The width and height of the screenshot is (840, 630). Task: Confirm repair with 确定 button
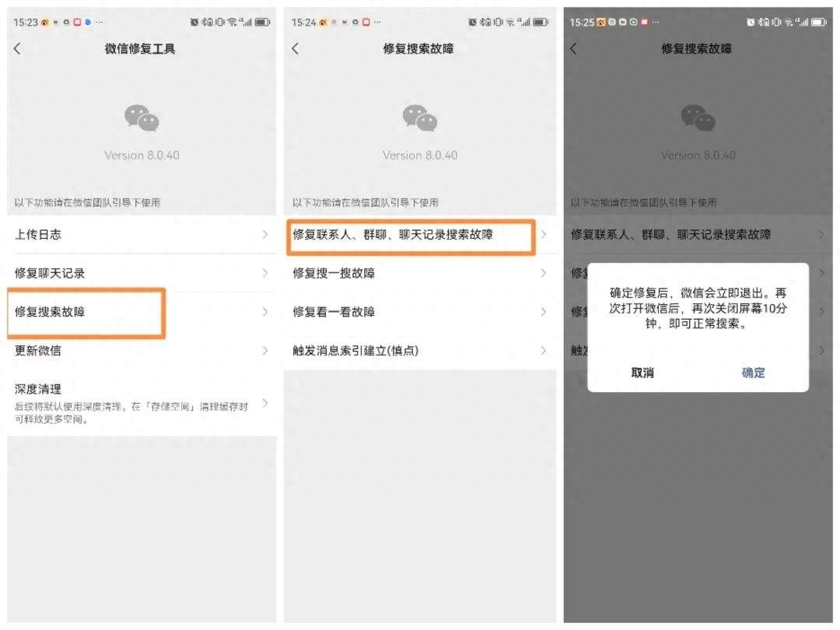click(x=753, y=373)
